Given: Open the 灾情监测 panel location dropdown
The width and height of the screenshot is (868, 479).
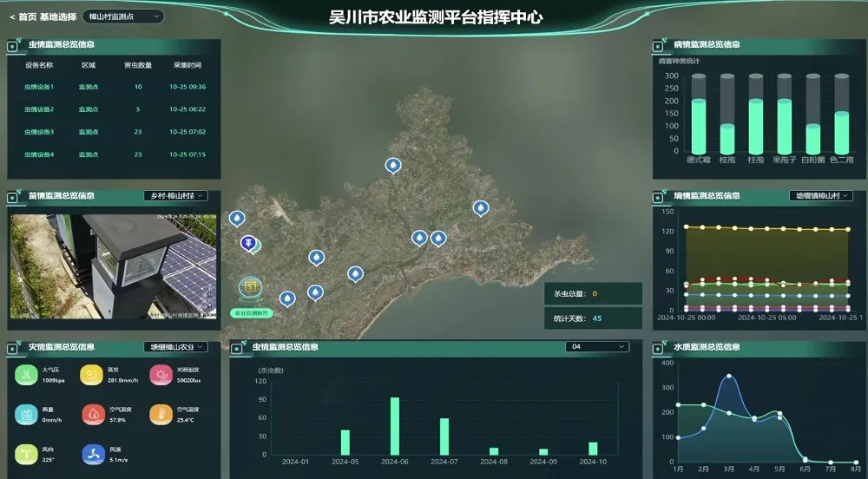Looking at the screenshot, I should click(x=176, y=347).
